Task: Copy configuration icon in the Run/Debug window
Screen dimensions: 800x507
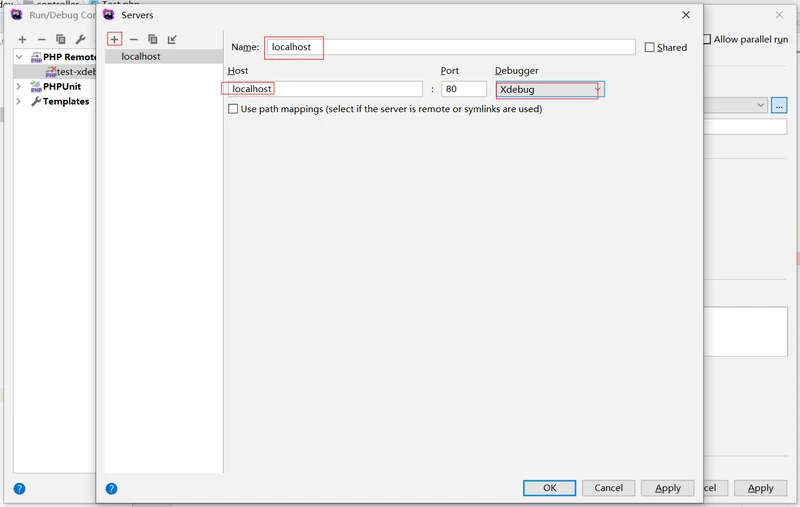Action: click(61, 39)
